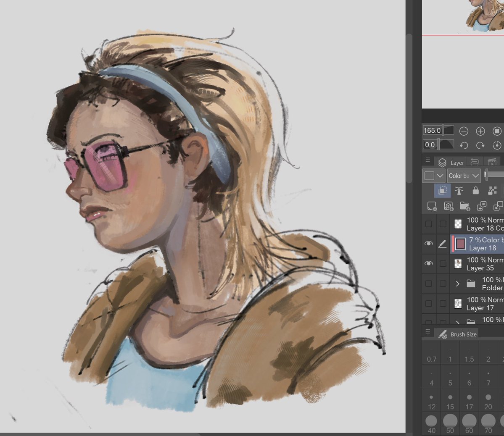Click the Navigator preview thumbnail
The image size is (504, 436).
pos(463,54)
